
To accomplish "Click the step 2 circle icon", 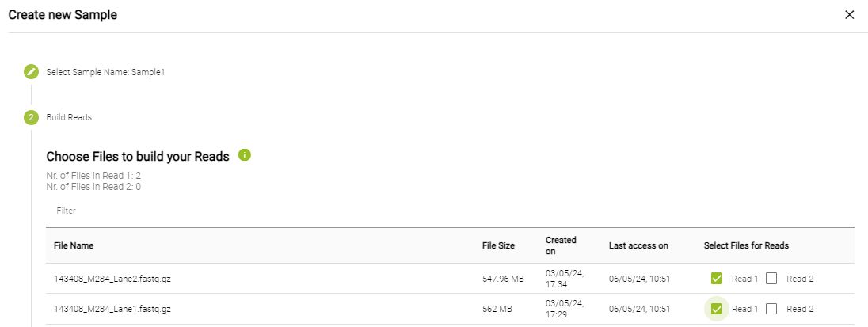I will click(31, 117).
